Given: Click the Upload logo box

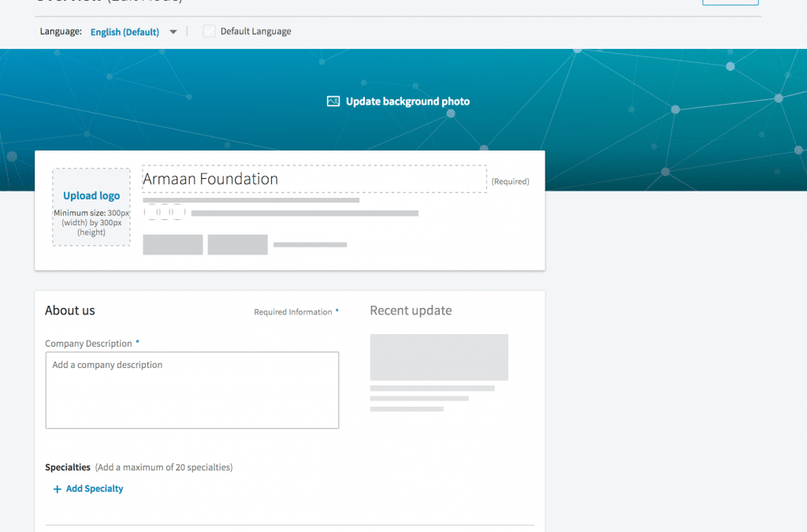Looking at the screenshot, I should pos(91,206).
